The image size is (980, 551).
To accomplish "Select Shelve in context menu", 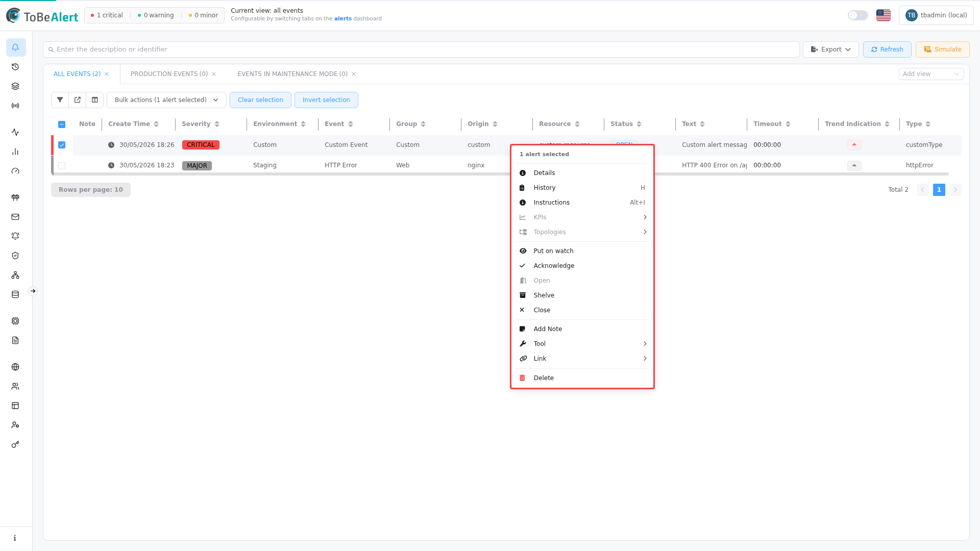I will (x=582, y=295).
